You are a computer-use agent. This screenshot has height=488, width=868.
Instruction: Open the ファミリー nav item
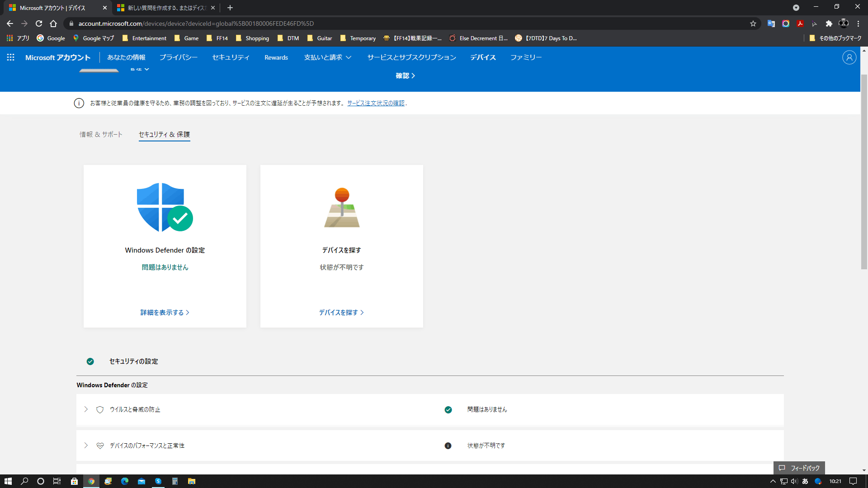coord(526,57)
